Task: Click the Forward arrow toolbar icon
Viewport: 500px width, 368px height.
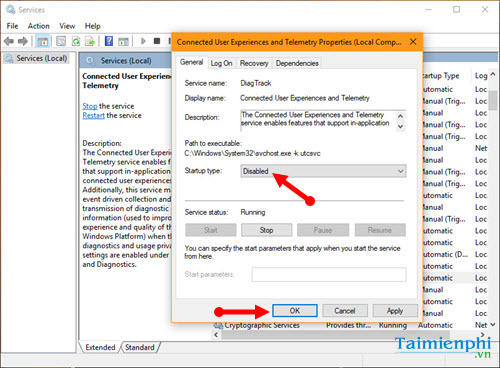Action: coord(23,41)
